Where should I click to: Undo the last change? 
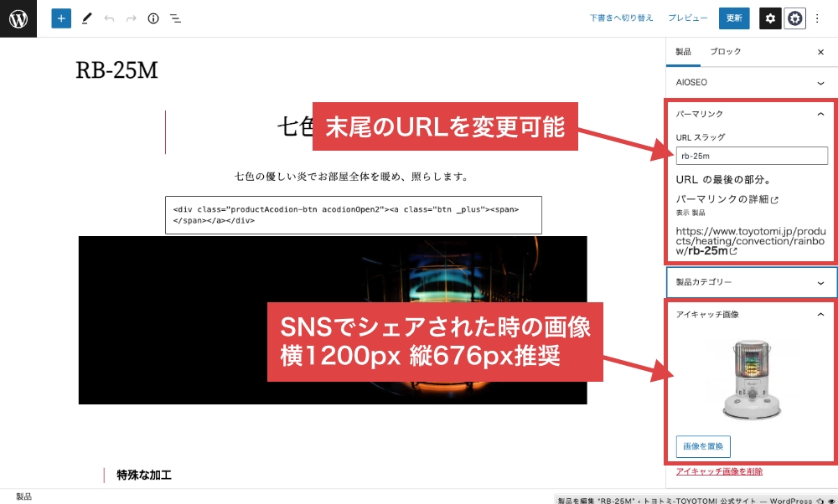coord(109,18)
